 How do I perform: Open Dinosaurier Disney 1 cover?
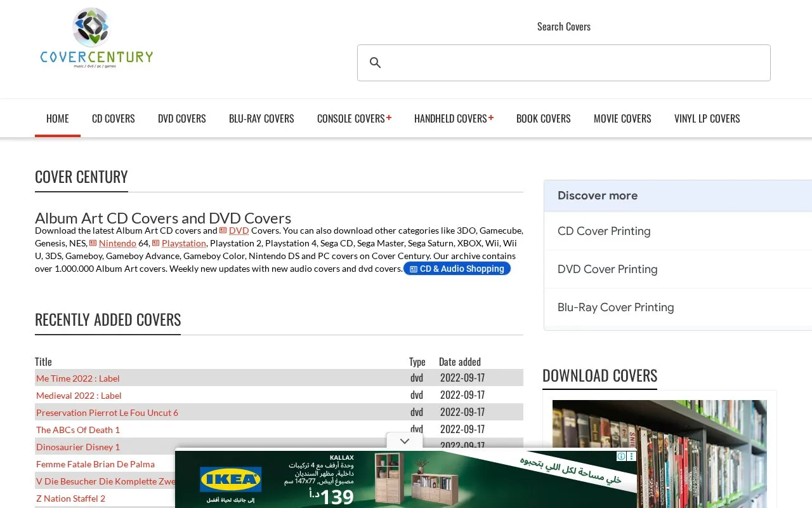(78, 447)
